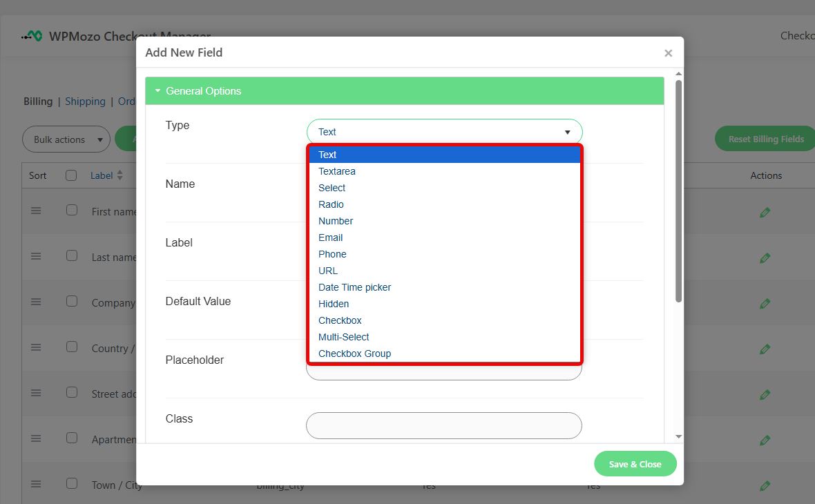Check the Town / City row checkbox
The width and height of the screenshot is (815, 504).
(x=72, y=483)
